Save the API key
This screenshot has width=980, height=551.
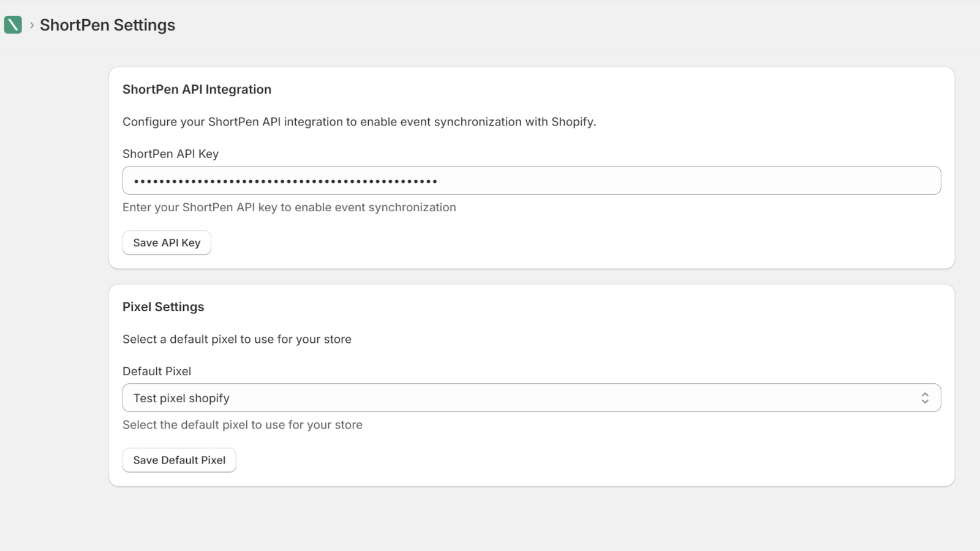click(x=167, y=242)
